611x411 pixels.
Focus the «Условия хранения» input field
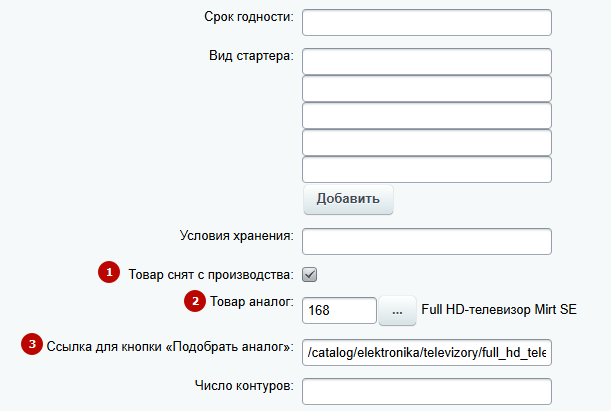click(x=426, y=242)
